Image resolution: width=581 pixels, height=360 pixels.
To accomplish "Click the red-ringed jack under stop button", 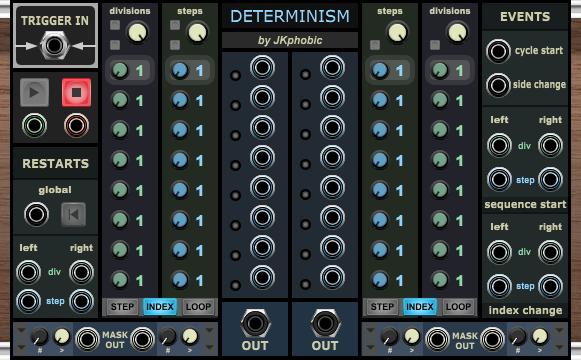I will point(76,126).
